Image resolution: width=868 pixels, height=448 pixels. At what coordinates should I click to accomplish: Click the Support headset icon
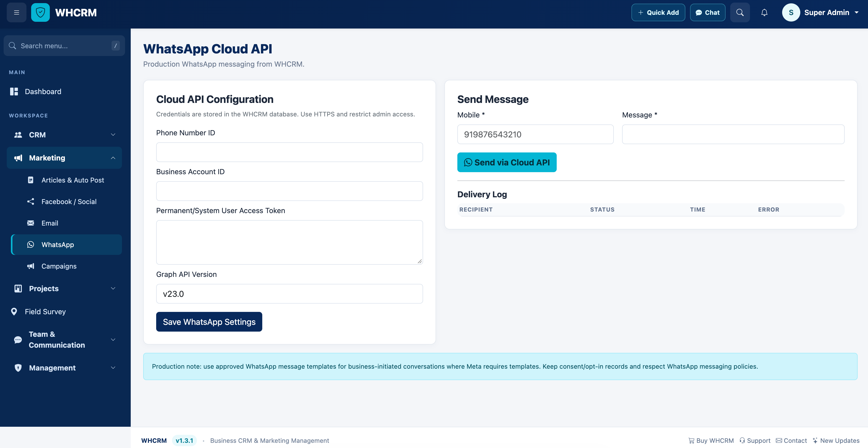(x=742, y=440)
